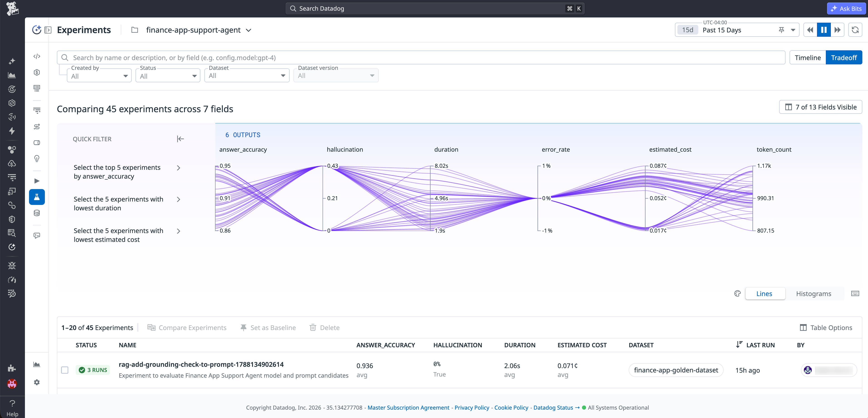Open the color palette icon beside Lines
This screenshot has width=868, height=418.
737,294
